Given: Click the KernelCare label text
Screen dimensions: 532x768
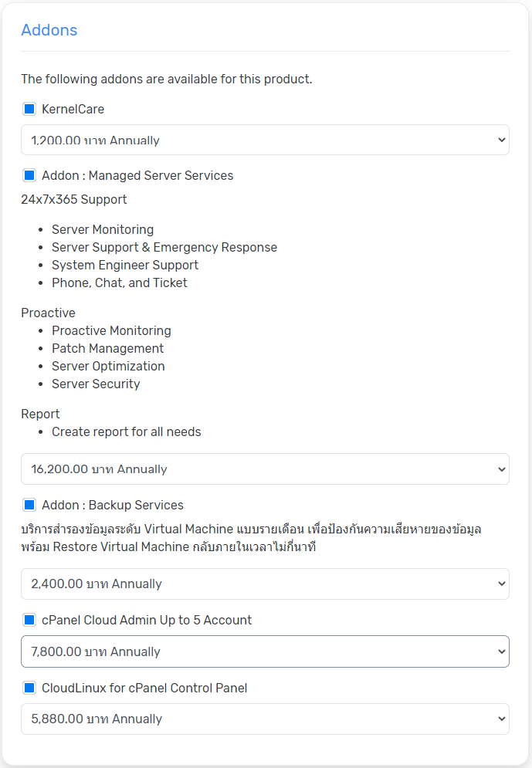Looking at the screenshot, I should (73, 110).
